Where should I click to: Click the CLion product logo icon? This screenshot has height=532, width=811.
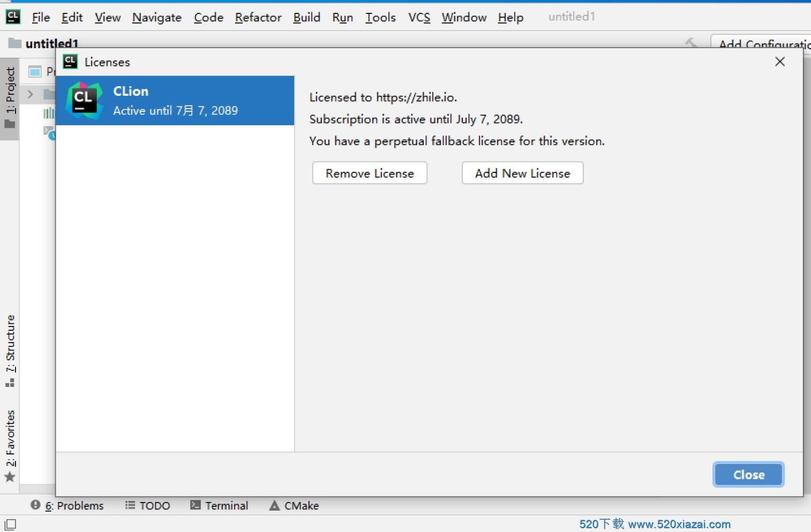tap(84, 101)
